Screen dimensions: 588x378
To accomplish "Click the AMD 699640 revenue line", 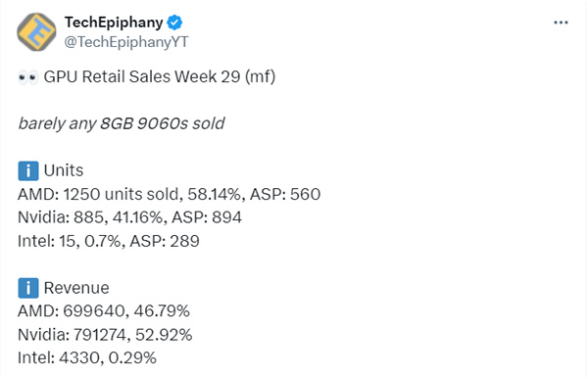I will 104,311.
